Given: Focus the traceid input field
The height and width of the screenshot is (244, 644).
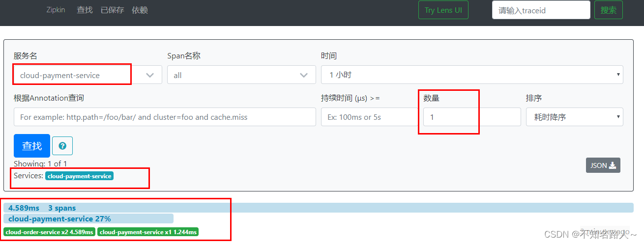Looking at the screenshot, I should (541, 10).
